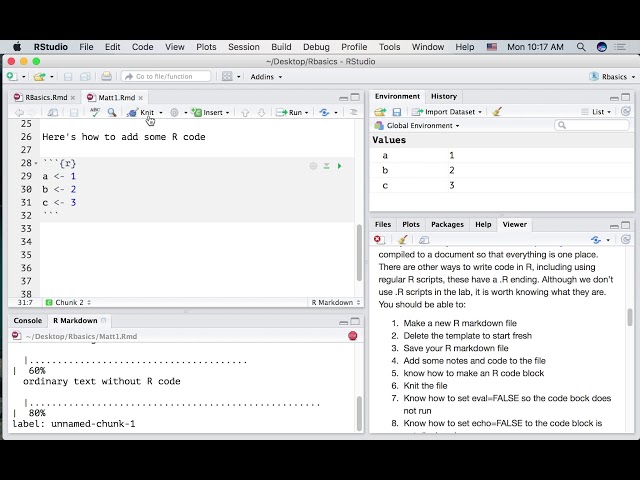Switch to the History tab
The height and width of the screenshot is (480, 640).
click(x=443, y=96)
